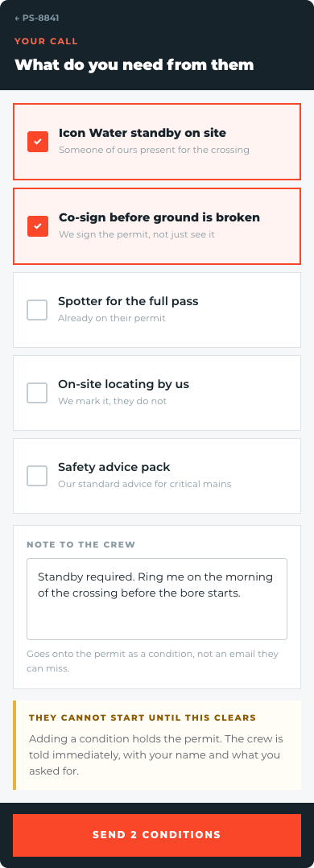Click the 'Goes onto the permit' helper text
The image size is (314, 868).
coord(152,661)
